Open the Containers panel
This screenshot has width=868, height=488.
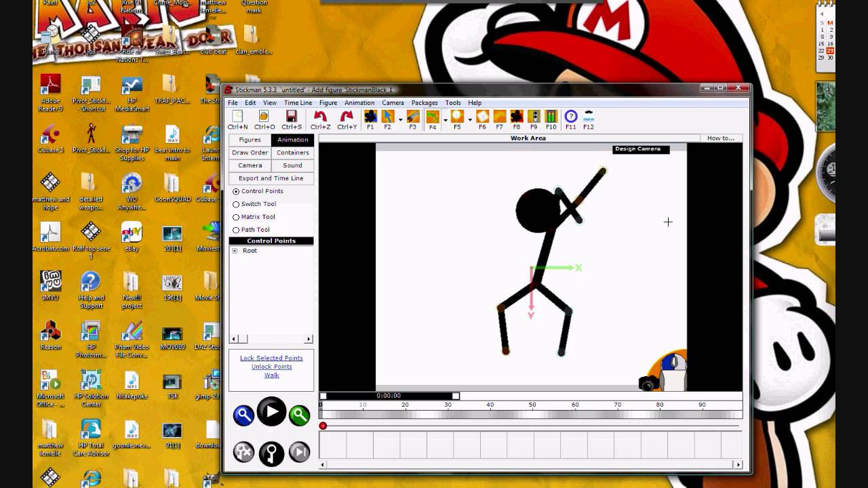pos(292,152)
